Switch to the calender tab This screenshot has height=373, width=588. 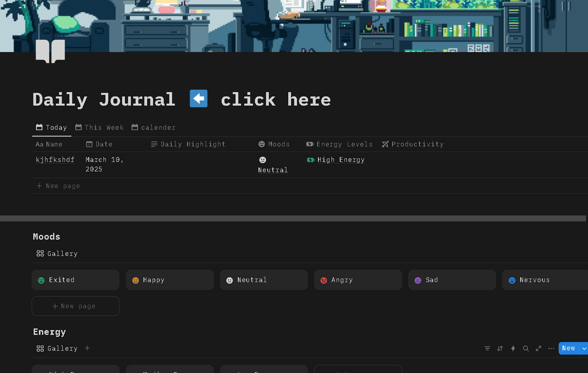(153, 127)
